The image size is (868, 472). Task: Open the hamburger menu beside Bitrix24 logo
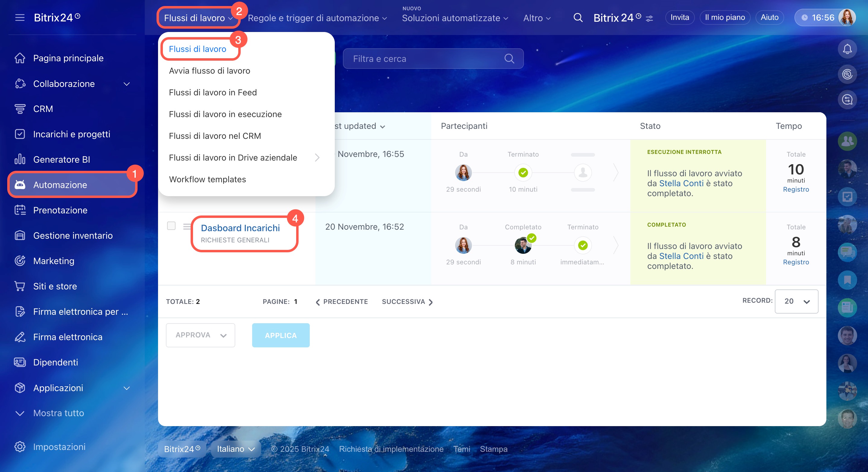20,18
